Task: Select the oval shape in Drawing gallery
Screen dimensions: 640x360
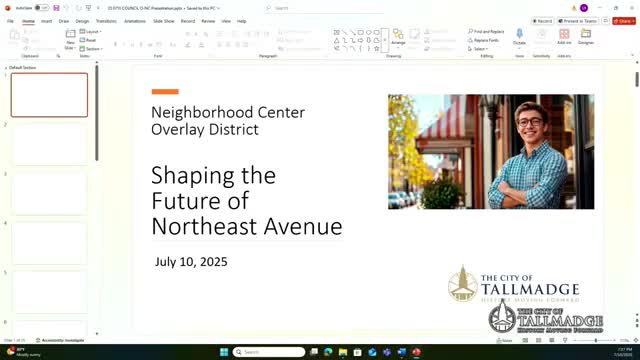Action: point(369,32)
